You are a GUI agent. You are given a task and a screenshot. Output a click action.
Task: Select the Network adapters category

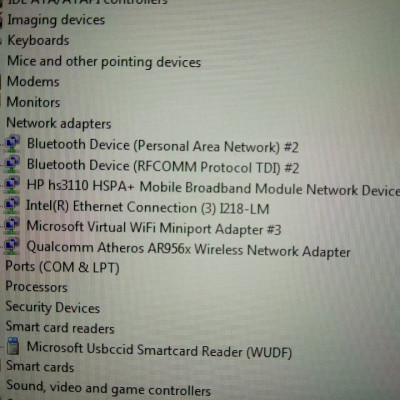pyautogui.click(x=59, y=123)
